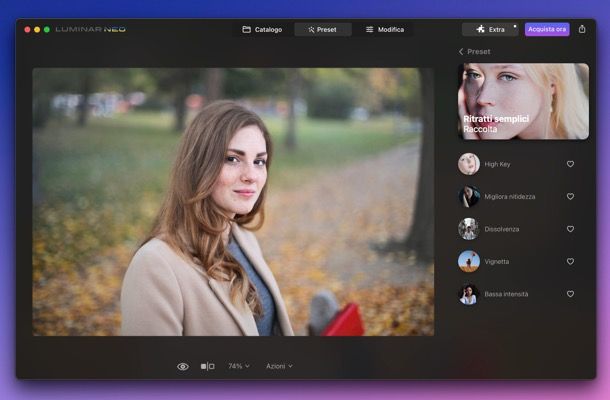Apply the Migliora nitidezza preset
Image resolution: width=610 pixels, height=400 pixels.
(x=517, y=196)
